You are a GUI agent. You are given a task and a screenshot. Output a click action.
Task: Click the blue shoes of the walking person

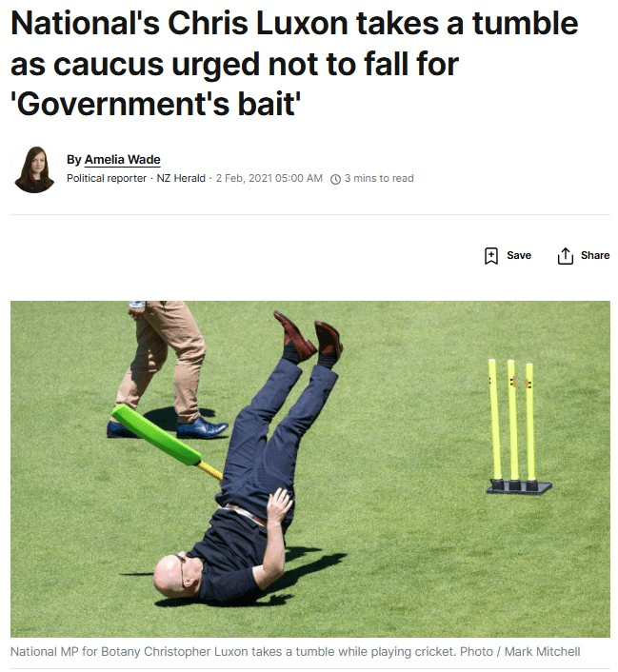coord(168,428)
